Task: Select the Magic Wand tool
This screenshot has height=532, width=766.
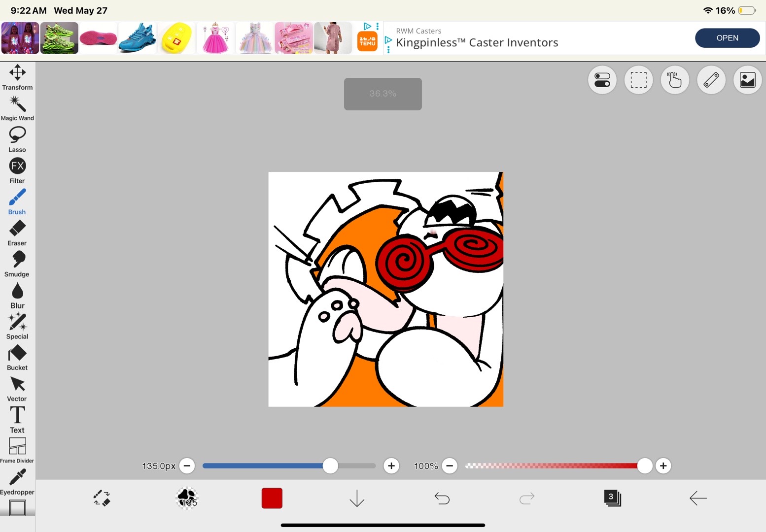Action: 17,108
